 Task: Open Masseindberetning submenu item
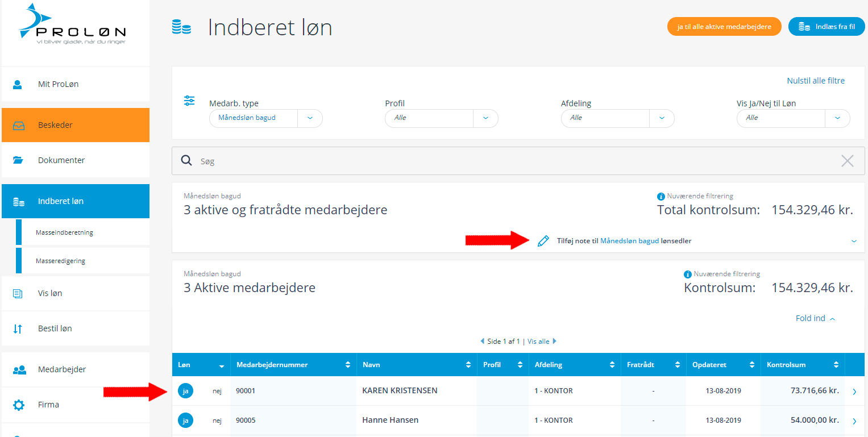(x=64, y=232)
